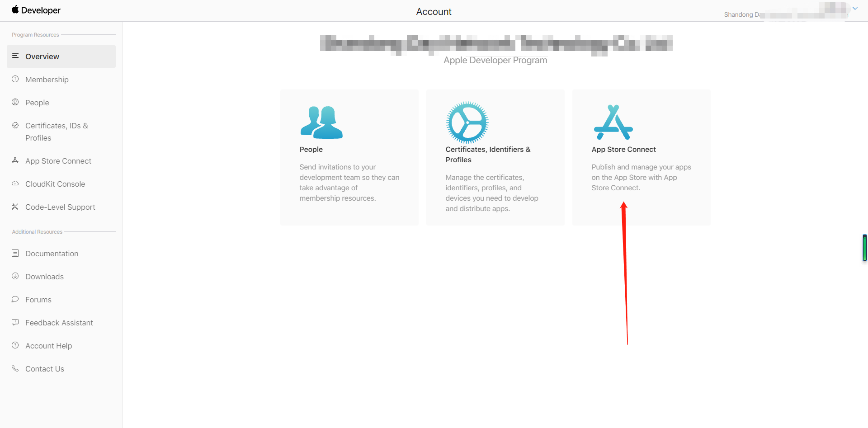The width and height of the screenshot is (868, 428).
Task: Expand the account dropdown chevron at top right
Action: (855, 9)
